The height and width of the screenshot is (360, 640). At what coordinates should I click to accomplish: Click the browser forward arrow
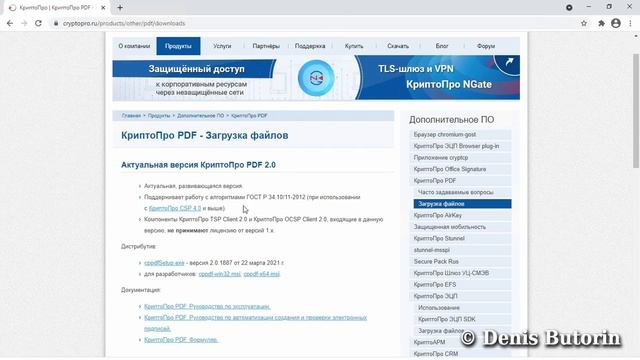pyautogui.click(x=24, y=23)
